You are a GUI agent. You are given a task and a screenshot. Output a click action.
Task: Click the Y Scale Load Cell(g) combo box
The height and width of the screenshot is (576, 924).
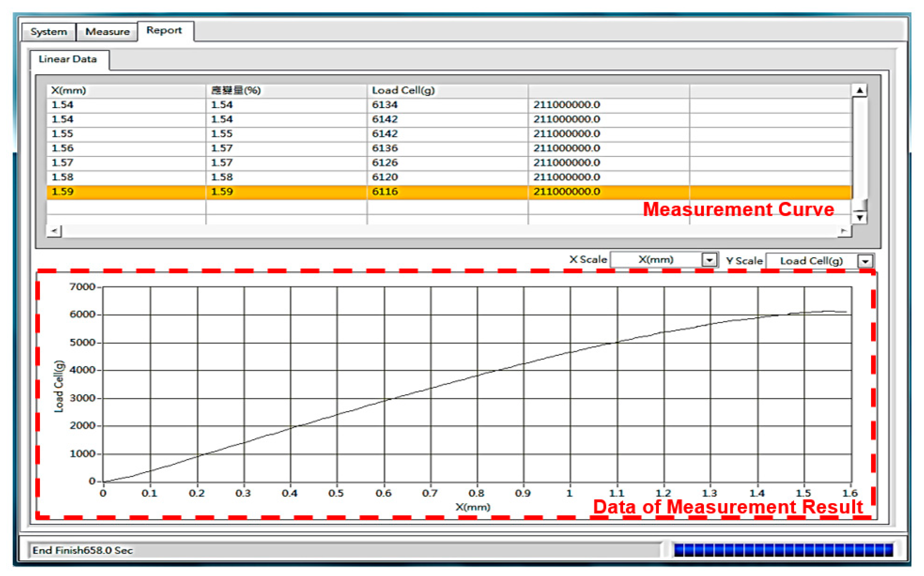pos(811,261)
